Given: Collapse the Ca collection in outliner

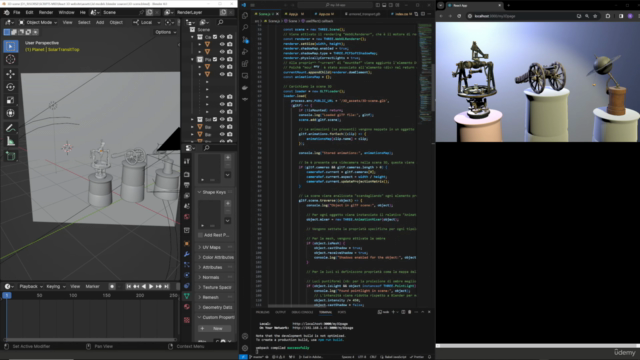Looking at the screenshot, I should point(193,37).
